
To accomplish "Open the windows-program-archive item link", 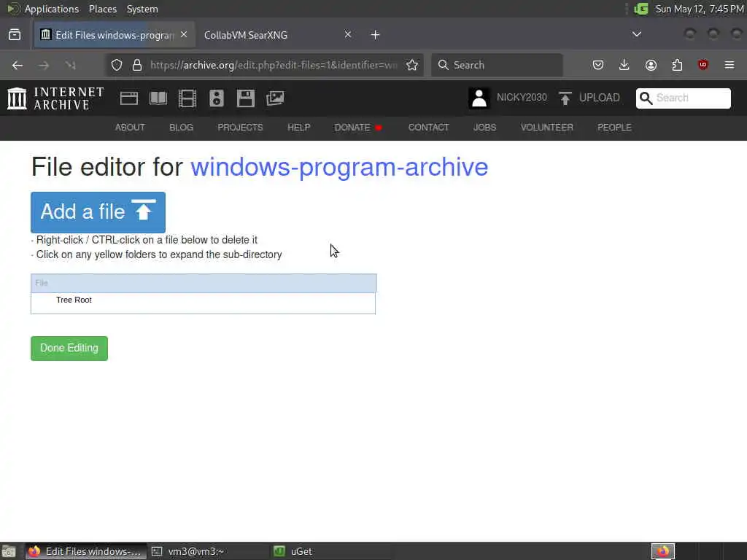I will point(339,167).
